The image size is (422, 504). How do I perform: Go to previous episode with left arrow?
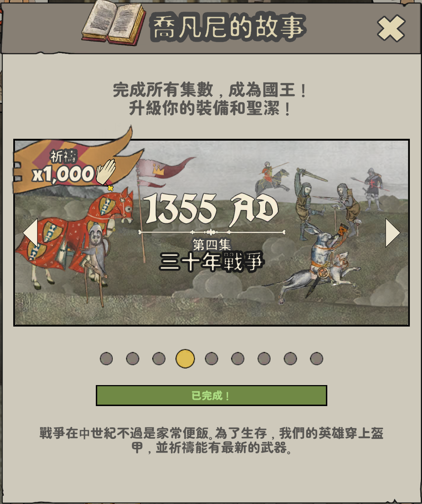[30, 233]
